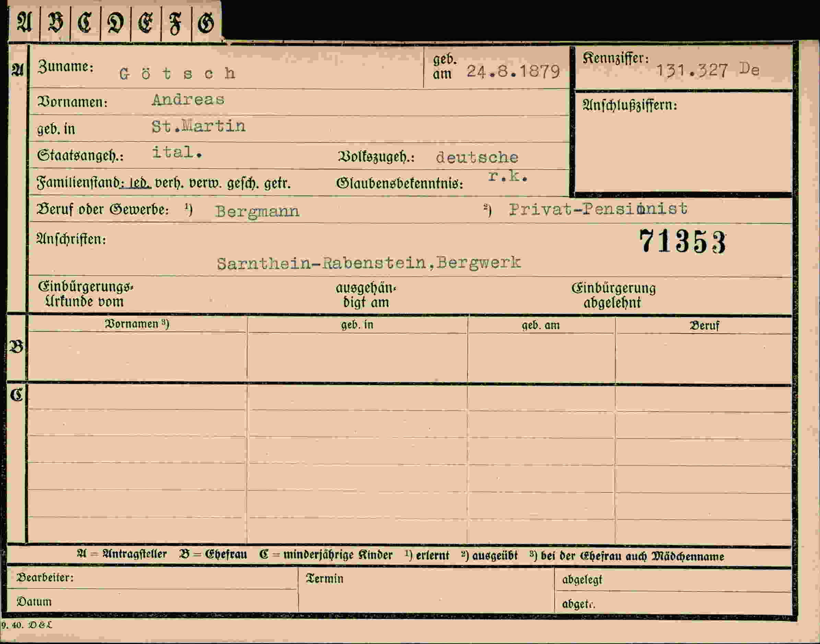
Task: Click the religion value 'r.k.'
Action: click(x=508, y=176)
